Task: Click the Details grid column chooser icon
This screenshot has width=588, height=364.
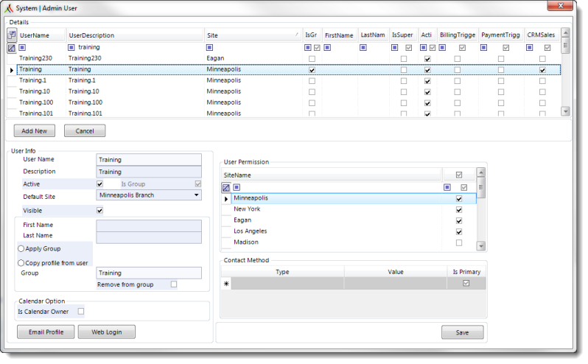Action: (x=11, y=35)
